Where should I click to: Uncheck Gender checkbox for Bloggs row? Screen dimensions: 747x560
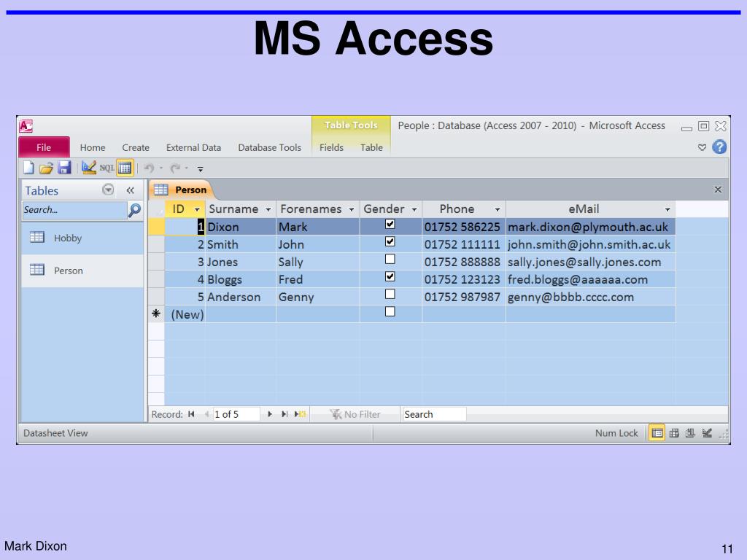(x=390, y=276)
